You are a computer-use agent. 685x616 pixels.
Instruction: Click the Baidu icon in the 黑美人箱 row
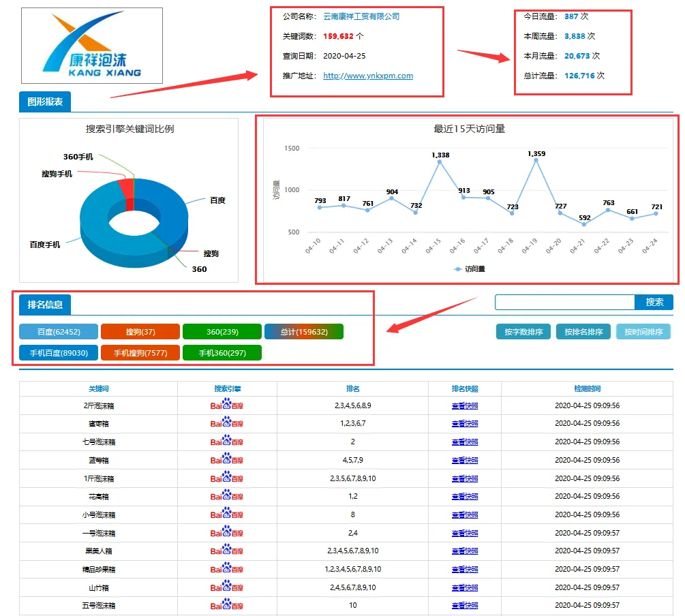click(227, 551)
